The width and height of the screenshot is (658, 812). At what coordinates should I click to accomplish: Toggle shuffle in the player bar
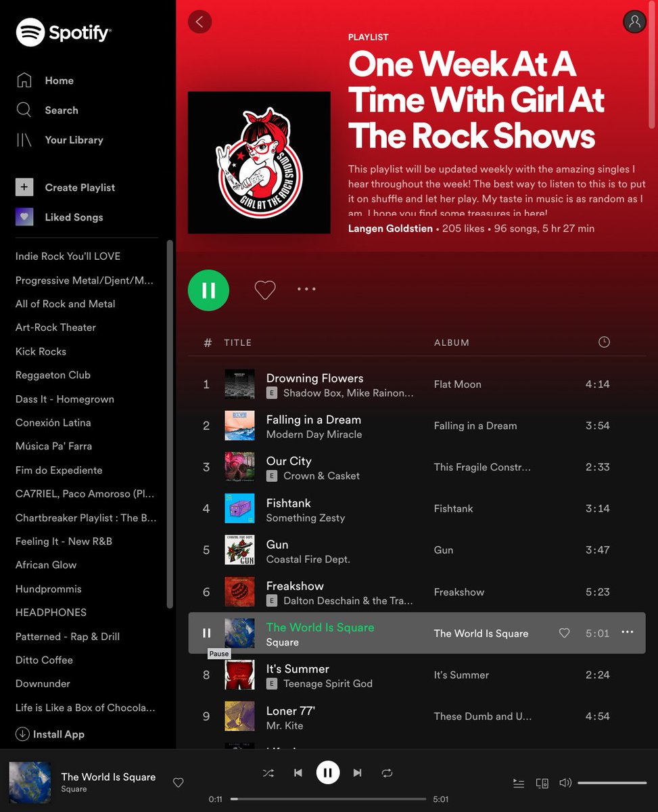[x=268, y=773]
